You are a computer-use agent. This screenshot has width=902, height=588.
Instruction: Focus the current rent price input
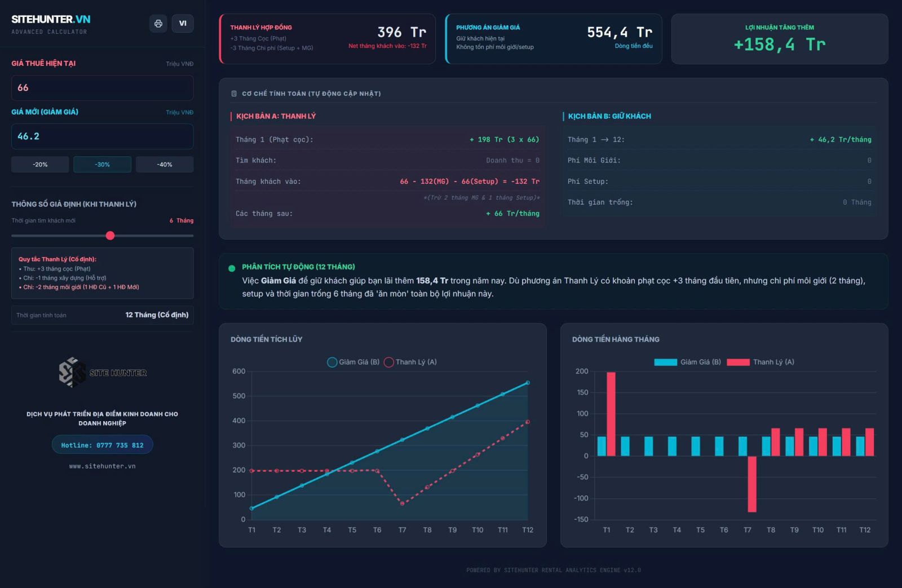click(x=102, y=88)
